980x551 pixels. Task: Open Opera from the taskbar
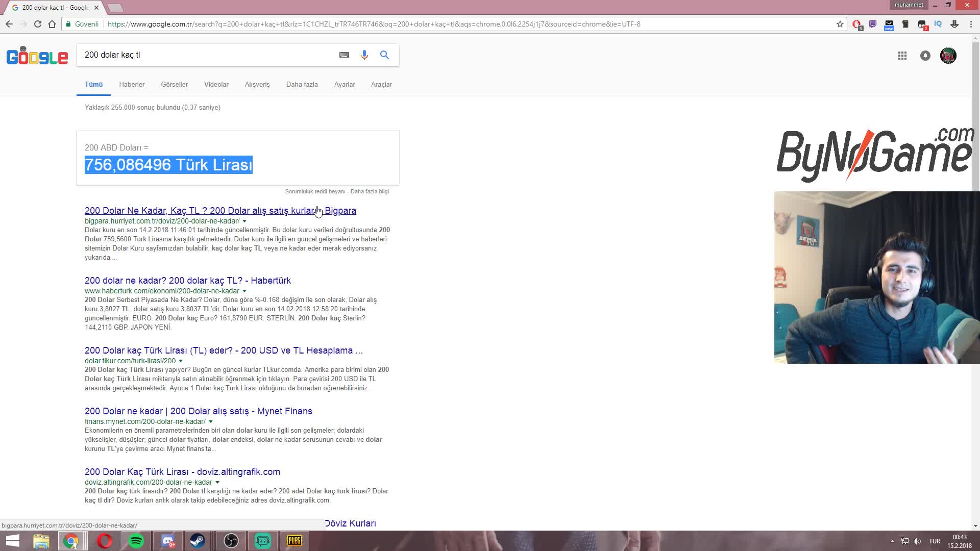click(x=105, y=541)
